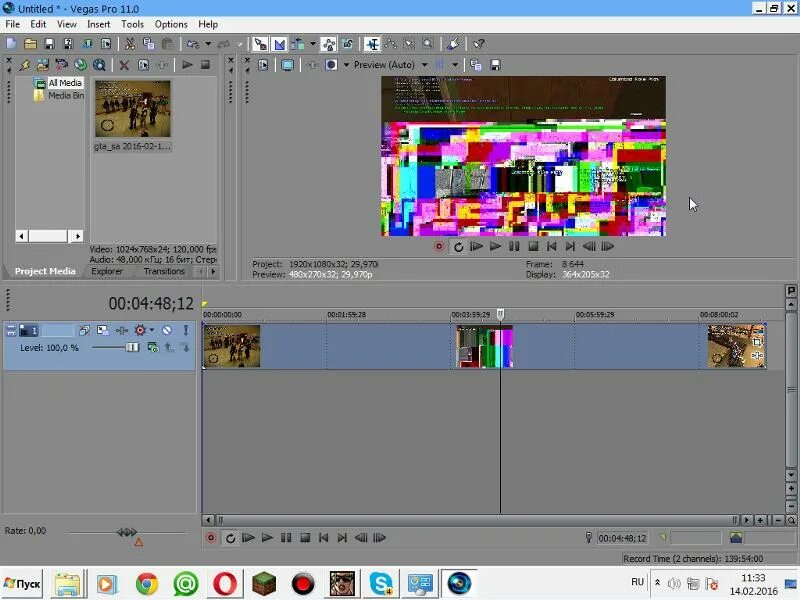This screenshot has height=600, width=800.
Task: Mute video track 1
Action: (167, 331)
